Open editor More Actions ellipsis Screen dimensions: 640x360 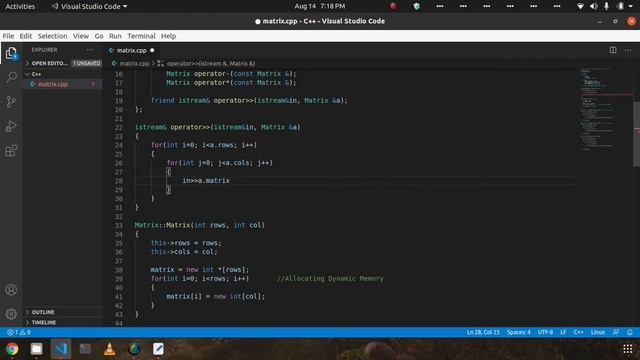pos(628,50)
